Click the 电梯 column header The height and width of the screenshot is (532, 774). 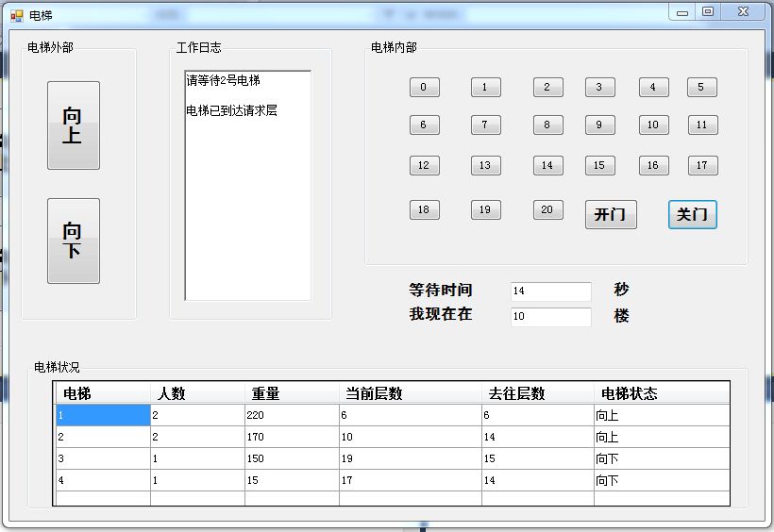tap(103, 393)
